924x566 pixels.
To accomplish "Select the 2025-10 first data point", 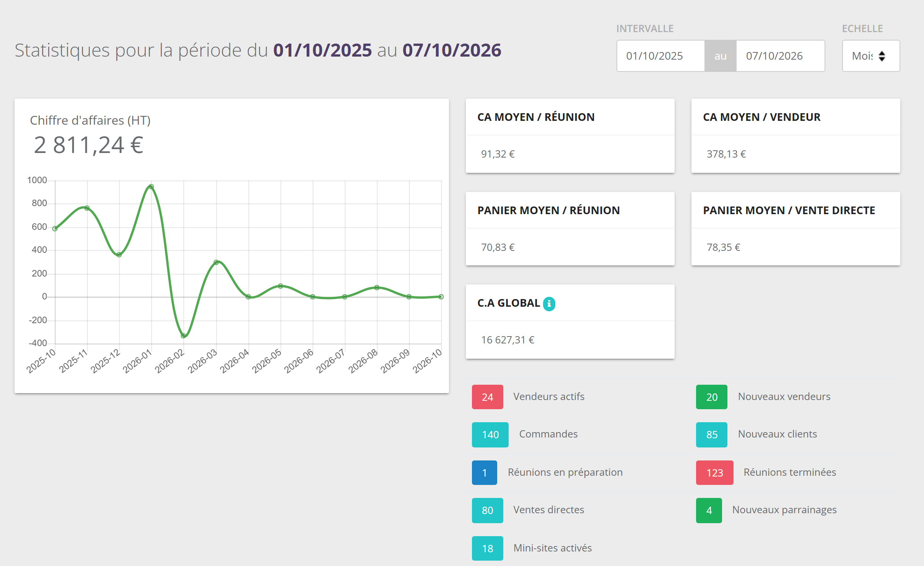I will (x=55, y=229).
